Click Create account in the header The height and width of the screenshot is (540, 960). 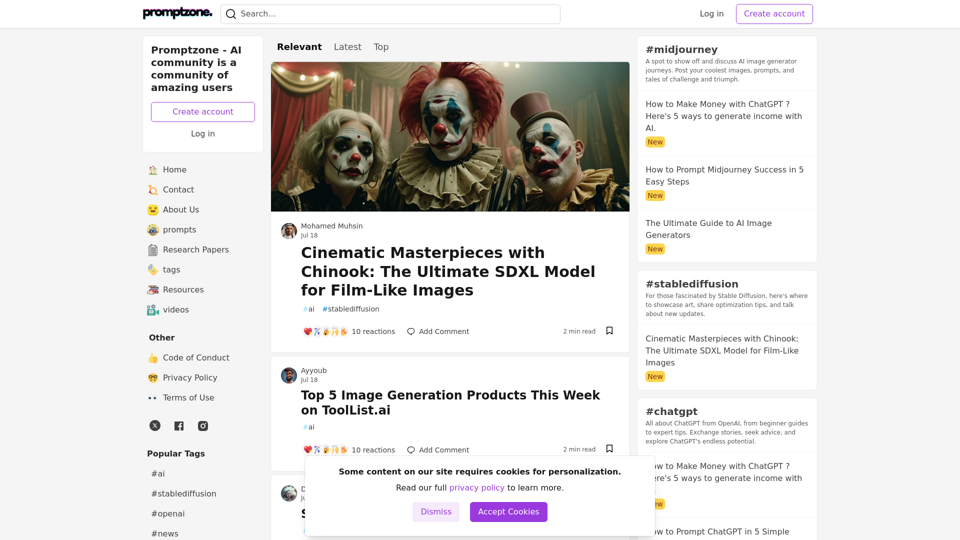(x=774, y=13)
